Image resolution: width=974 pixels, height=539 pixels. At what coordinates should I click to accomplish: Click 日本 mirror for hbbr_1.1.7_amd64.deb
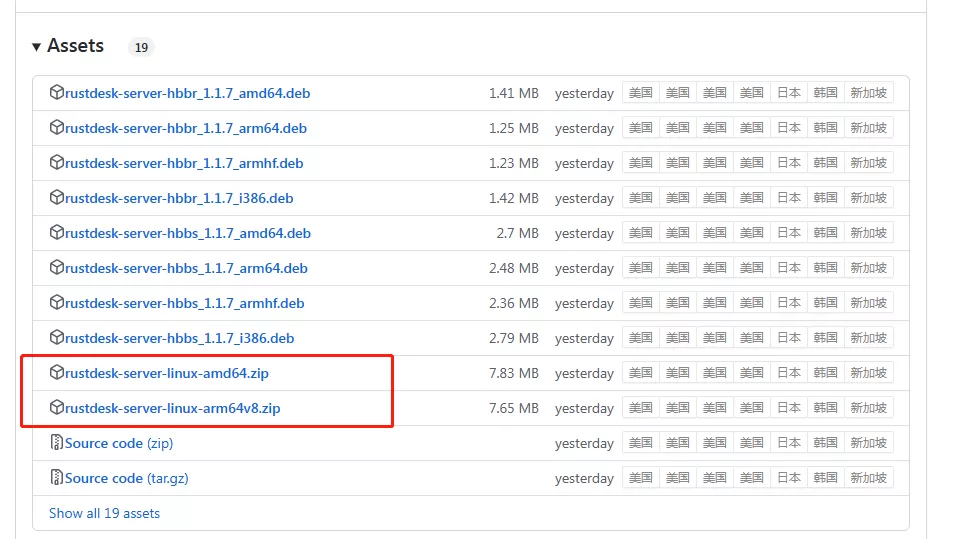tap(789, 93)
